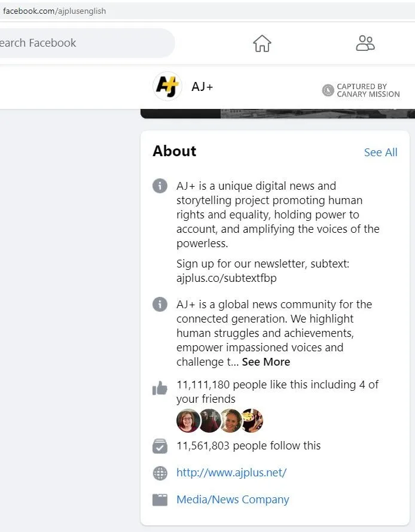
Task: Open the http://www.ajplus.net/ link
Action: coord(231,473)
